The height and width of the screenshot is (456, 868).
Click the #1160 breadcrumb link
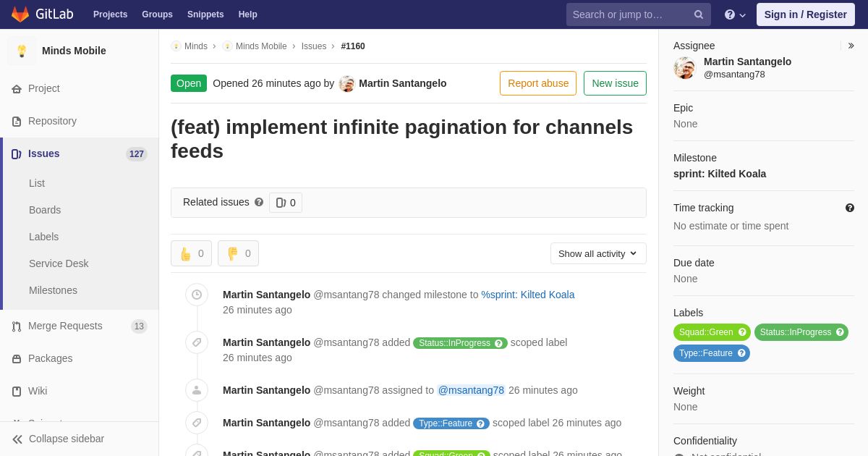pos(353,46)
